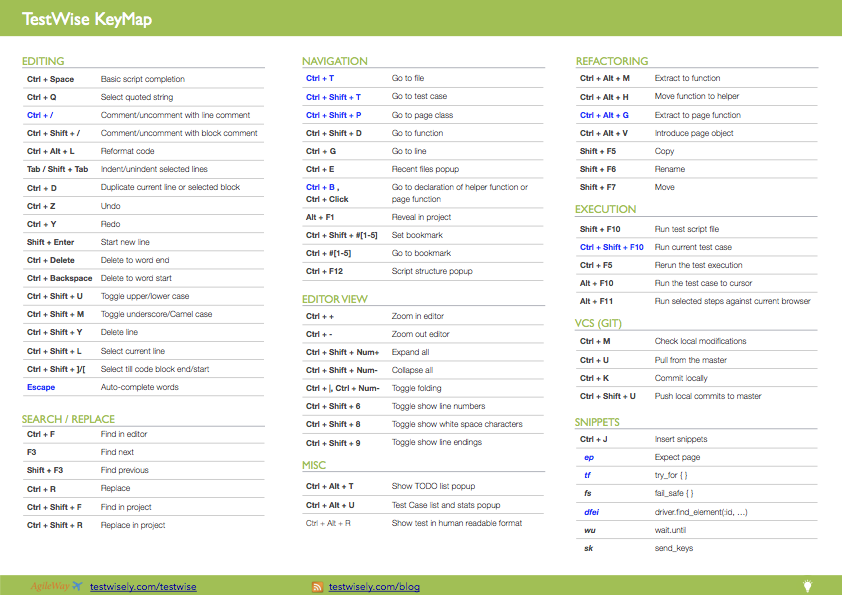The width and height of the screenshot is (842, 595).
Task: Select the EDITING section heading
Action: [x=43, y=61]
